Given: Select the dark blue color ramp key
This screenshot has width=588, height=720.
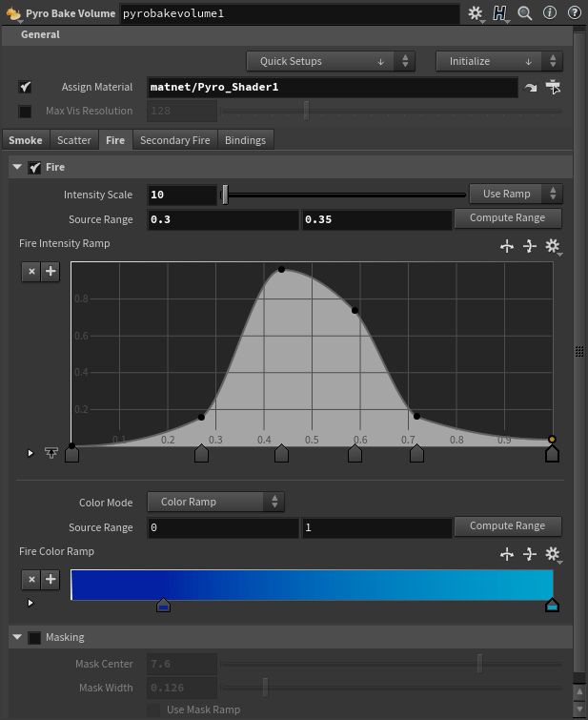Looking at the screenshot, I should [x=163, y=606].
